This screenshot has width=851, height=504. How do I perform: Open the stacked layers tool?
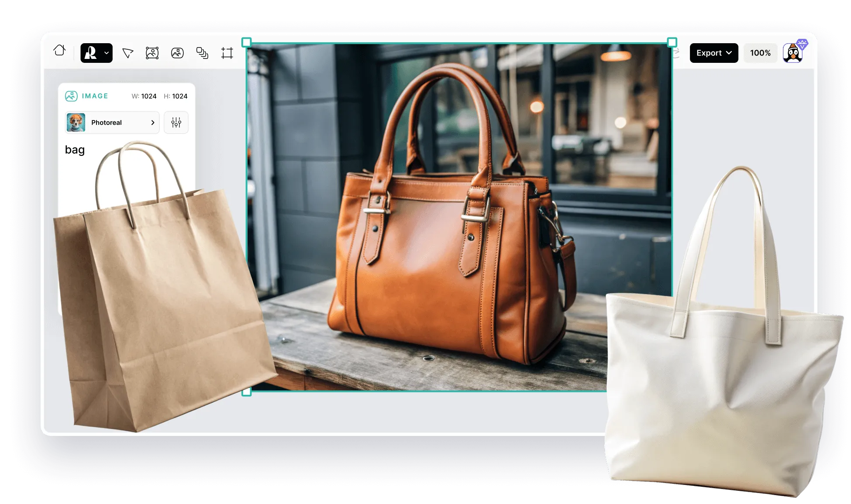click(x=202, y=53)
